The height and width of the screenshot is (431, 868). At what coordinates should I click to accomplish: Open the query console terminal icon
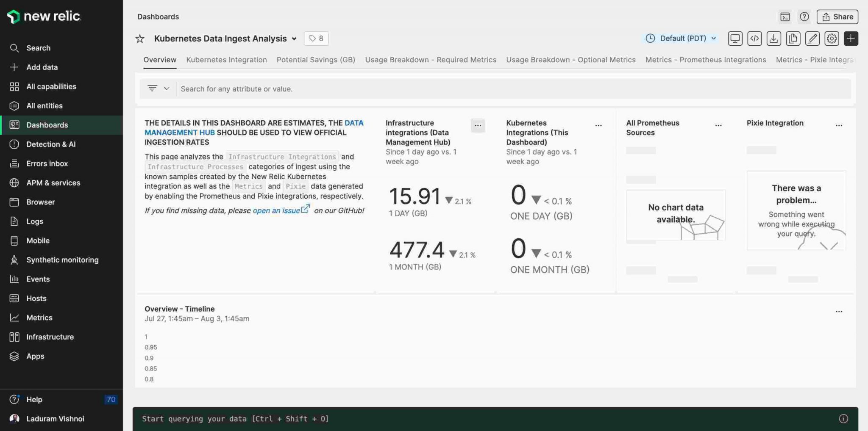(x=785, y=17)
